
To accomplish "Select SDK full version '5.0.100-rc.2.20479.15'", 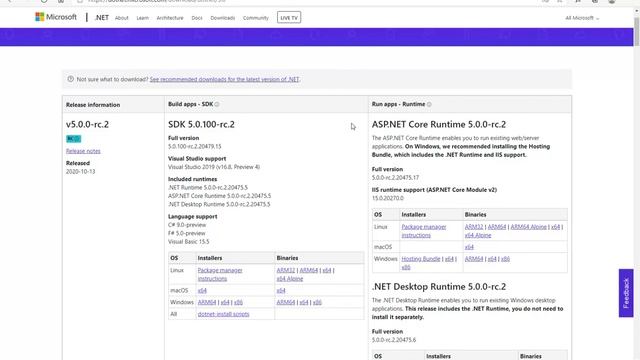I will (x=195, y=147).
